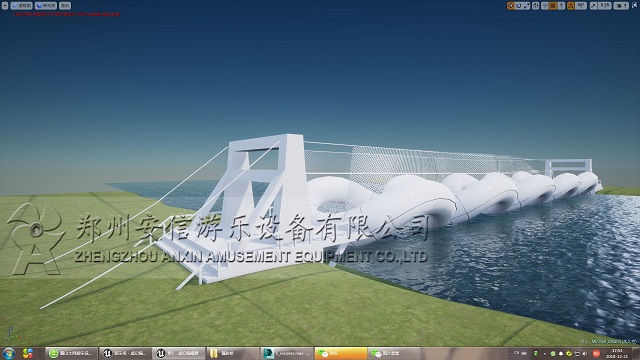640x360 pixels.
Task: Toggle the orange rotation snapping button
Action: click(x=571, y=6)
